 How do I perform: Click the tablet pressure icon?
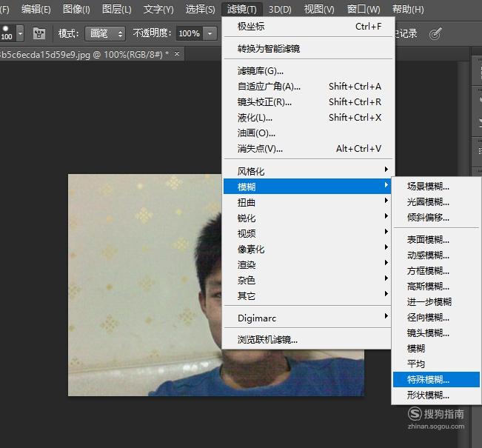pyautogui.click(x=435, y=33)
